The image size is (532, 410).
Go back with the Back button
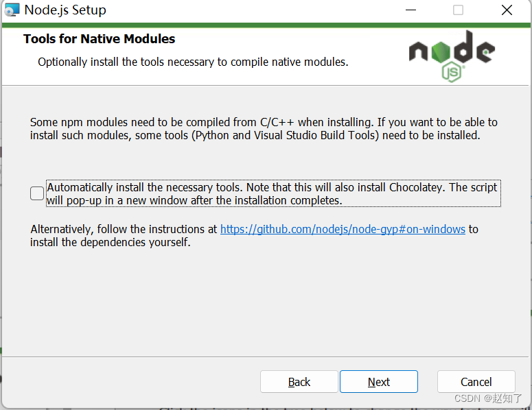(x=299, y=382)
